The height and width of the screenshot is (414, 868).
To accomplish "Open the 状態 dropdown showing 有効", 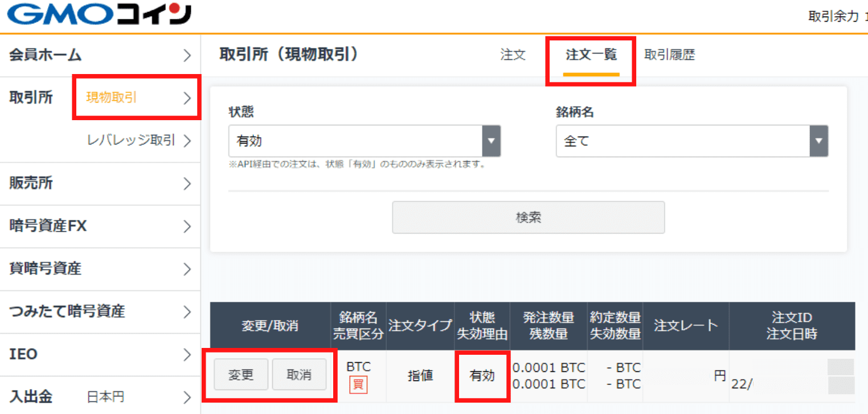I will (x=365, y=141).
